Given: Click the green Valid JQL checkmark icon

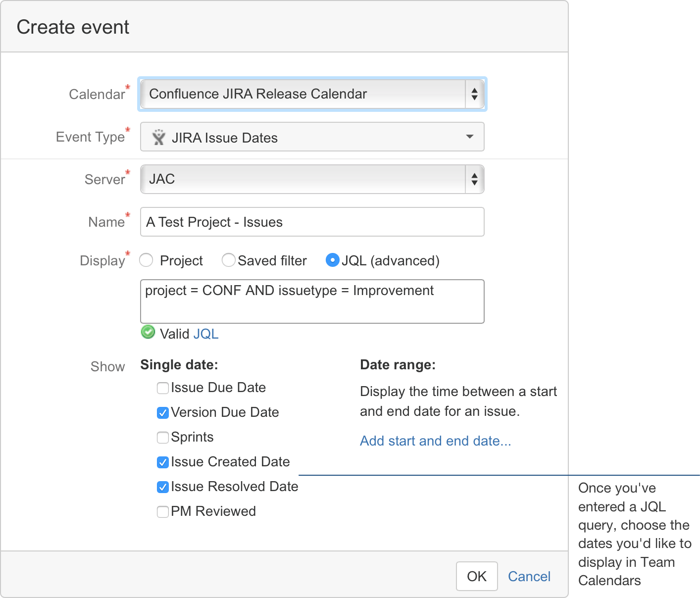Looking at the screenshot, I should click(148, 332).
